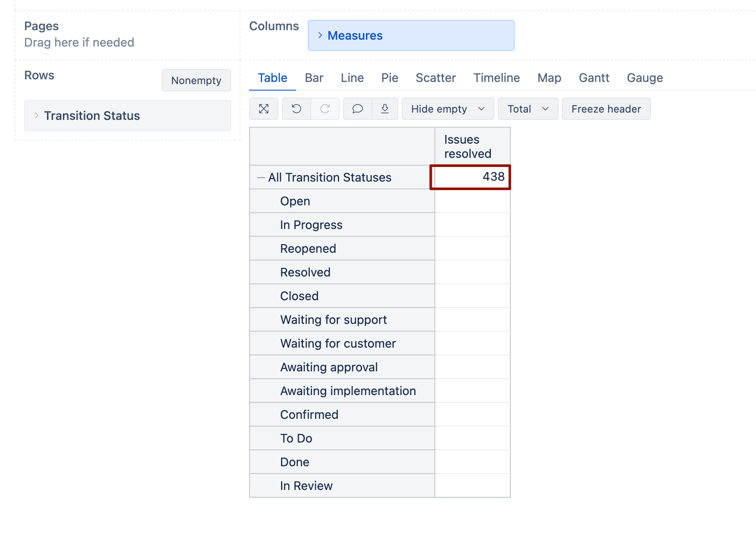Image resolution: width=756 pixels, height=540 pixels.
Task: Undo the last report change
Action: tap(297, 109)
